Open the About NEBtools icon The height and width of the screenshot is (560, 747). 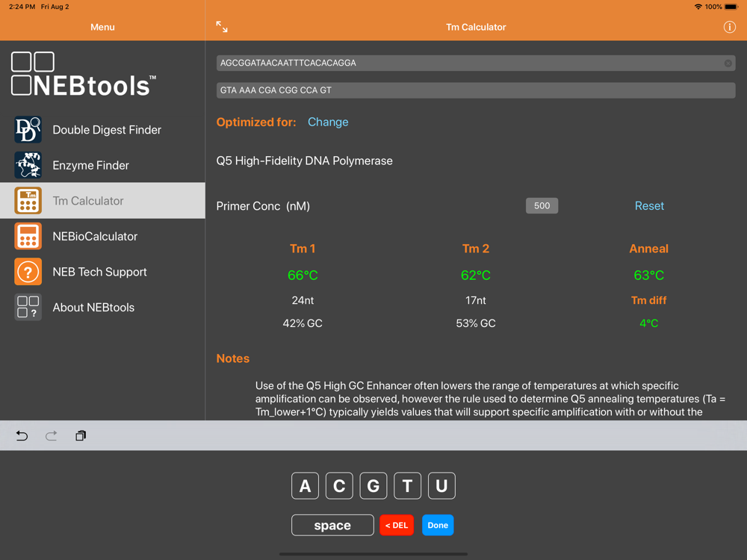(x=28, y=307)
